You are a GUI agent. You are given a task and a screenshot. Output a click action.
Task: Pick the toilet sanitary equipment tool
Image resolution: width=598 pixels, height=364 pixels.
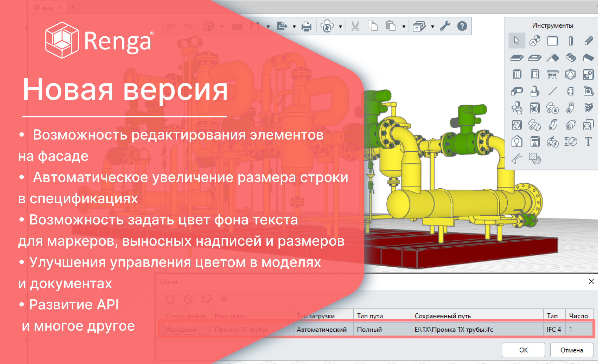pyautogui.click(x=517, y=108)
